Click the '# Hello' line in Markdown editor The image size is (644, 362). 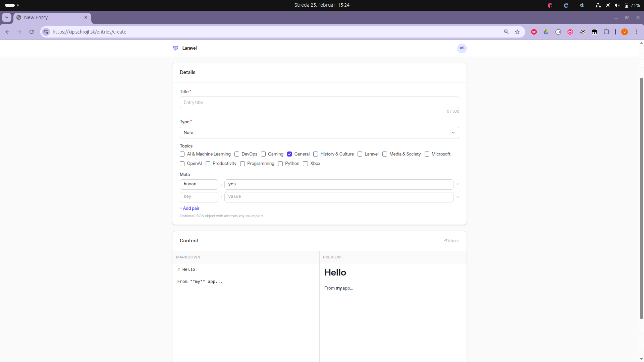[x=186, y=269]
